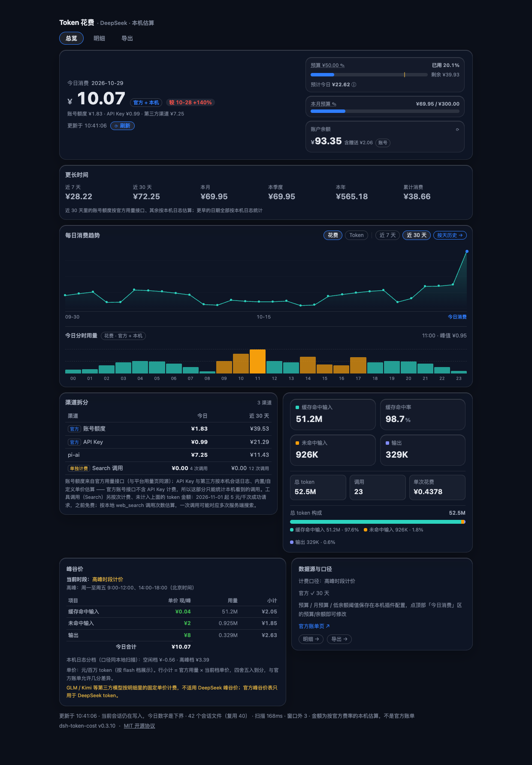The height and width of the screenshot is (765, 532).
Task: Click the ¥2 unit price for 未命中输入
Action: pos(187,623)
